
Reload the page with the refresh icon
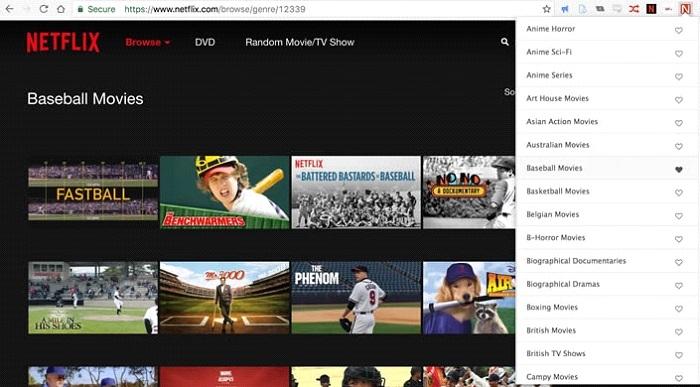coord(43,8)
